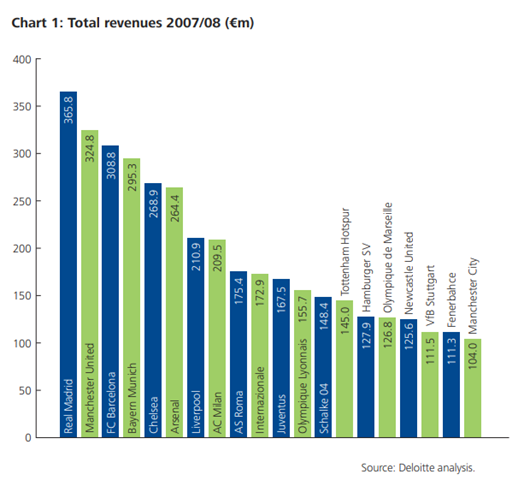
Task: Select the green bar labeled 111.5
Action: tap(430, 385)
